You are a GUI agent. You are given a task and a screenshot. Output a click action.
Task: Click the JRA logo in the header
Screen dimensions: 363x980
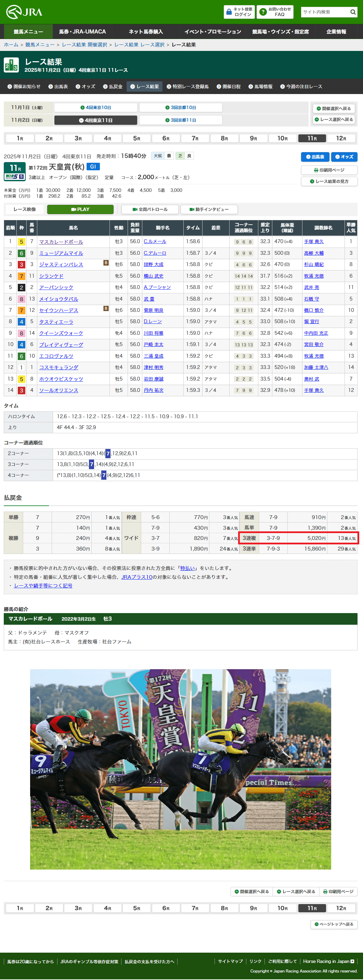click(24, 12)
